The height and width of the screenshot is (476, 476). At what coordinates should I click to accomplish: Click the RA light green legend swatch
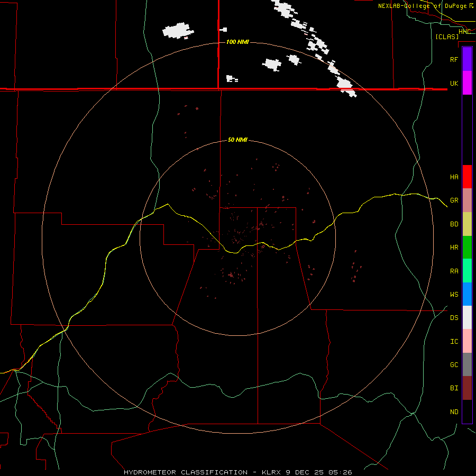[x=467, y=271]
